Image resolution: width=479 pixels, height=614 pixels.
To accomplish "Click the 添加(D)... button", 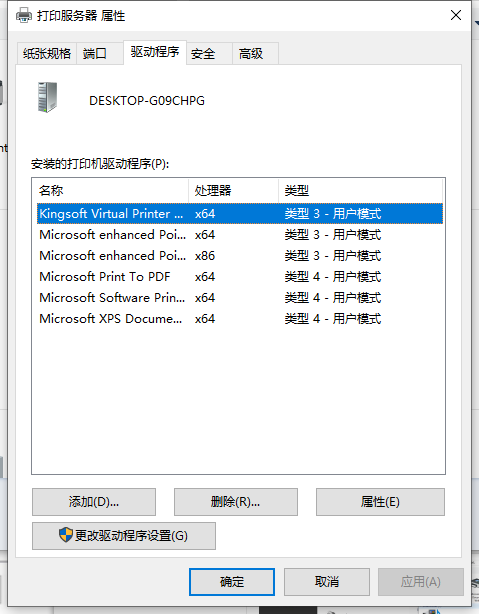I will tap(94, 502).
